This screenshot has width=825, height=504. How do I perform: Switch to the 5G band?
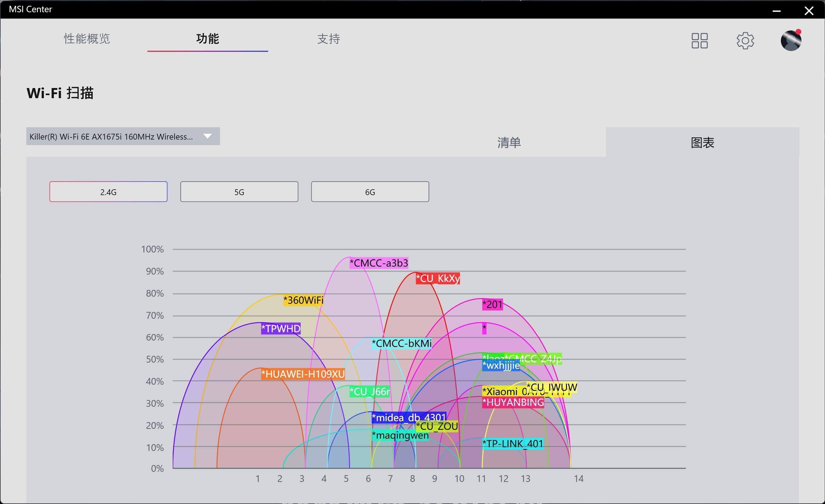point(239,192)
